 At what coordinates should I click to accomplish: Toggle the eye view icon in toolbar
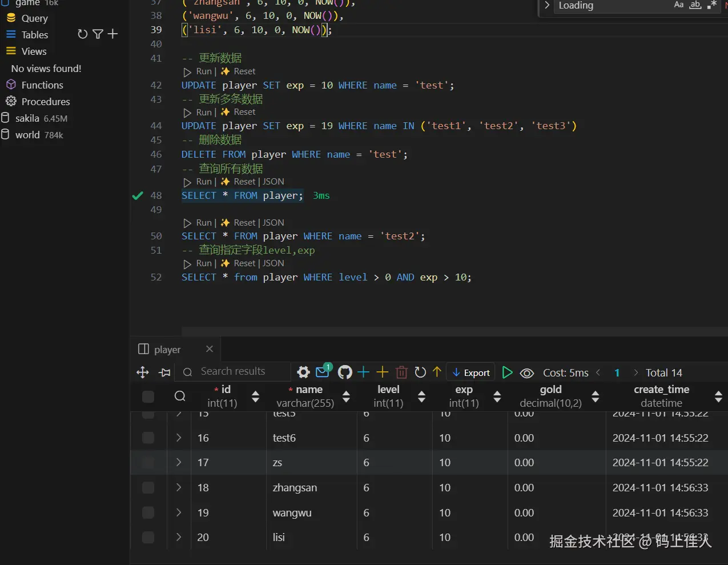[x=527, y=373]
